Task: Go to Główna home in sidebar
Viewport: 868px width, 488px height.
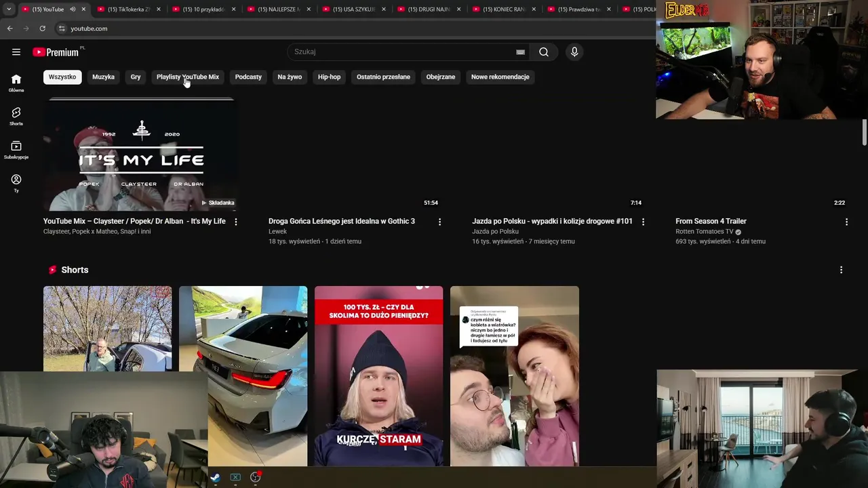Action: 16,83
